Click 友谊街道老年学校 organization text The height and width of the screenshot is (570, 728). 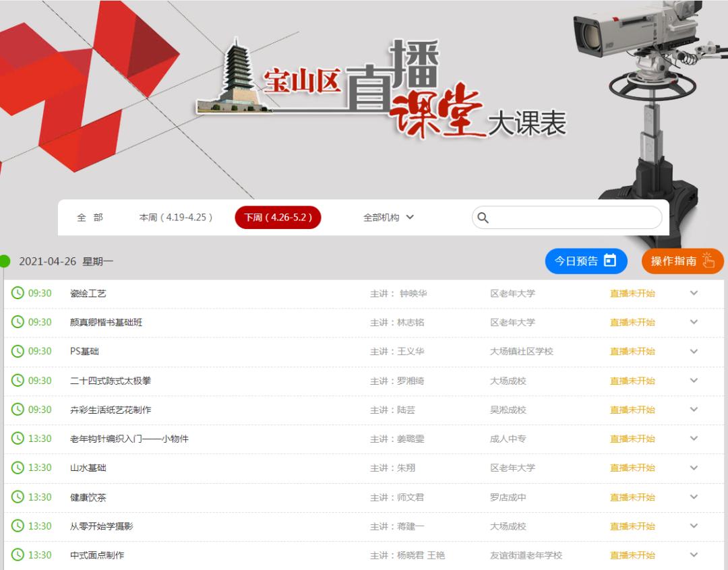tap(526, 555)
